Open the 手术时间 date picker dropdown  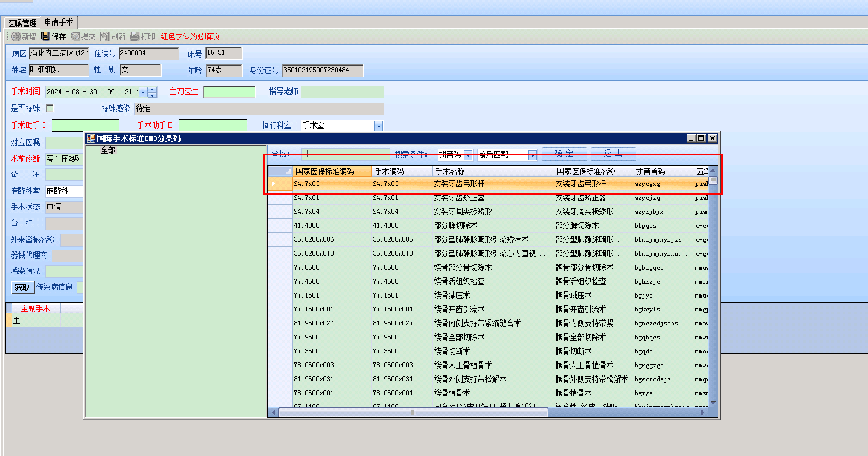[143, 92]
